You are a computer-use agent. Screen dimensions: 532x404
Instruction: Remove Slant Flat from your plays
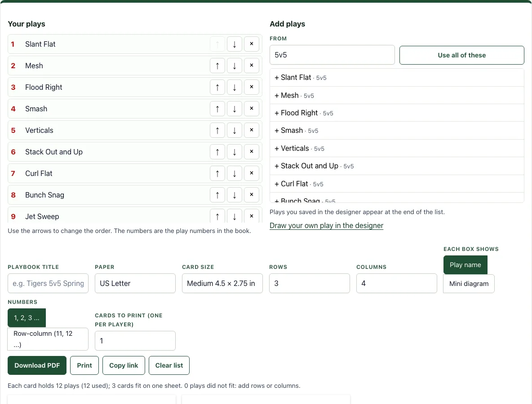click(x=252, y=44)
